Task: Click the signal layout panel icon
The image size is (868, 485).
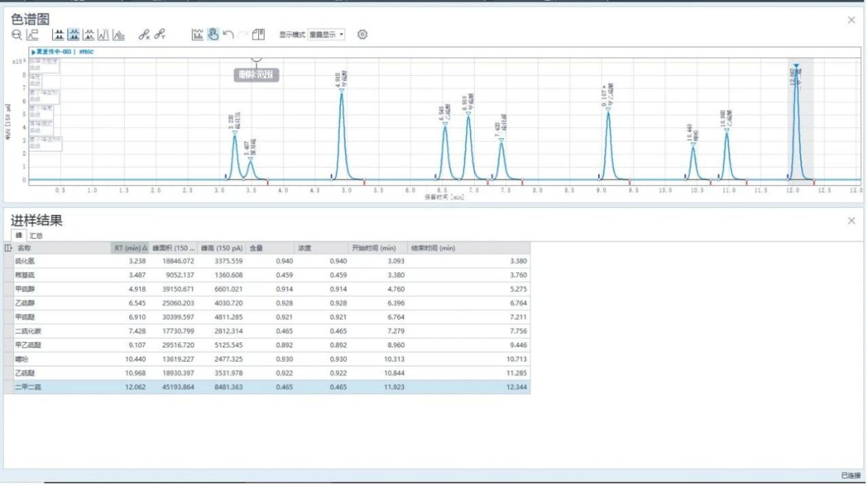Action: pyautogui.click(x=258, y=35)
